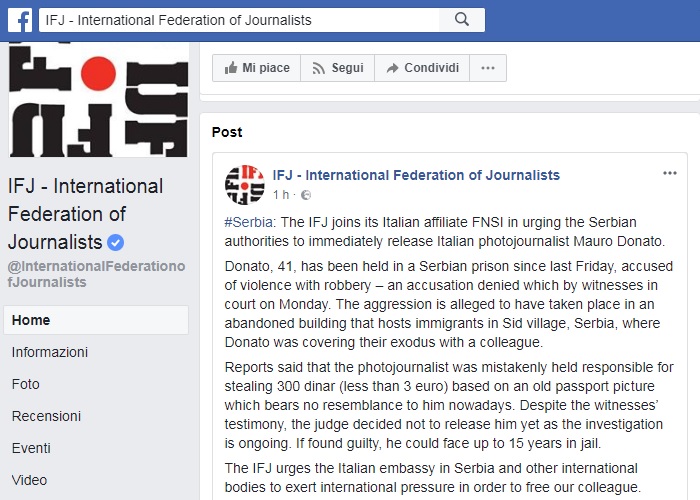Image resolution: width=700 pixels, height=500 pixels.
Task: Click the Facebook logo icon
Action: tap(20, 20)
